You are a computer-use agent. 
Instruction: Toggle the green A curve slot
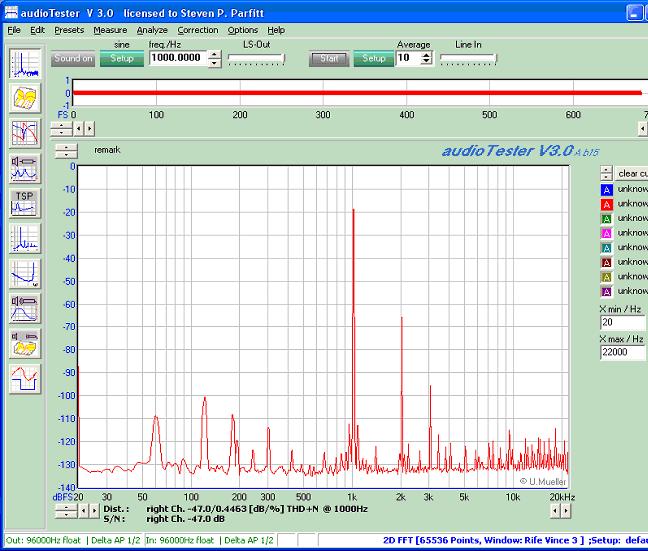click(606, 219)
